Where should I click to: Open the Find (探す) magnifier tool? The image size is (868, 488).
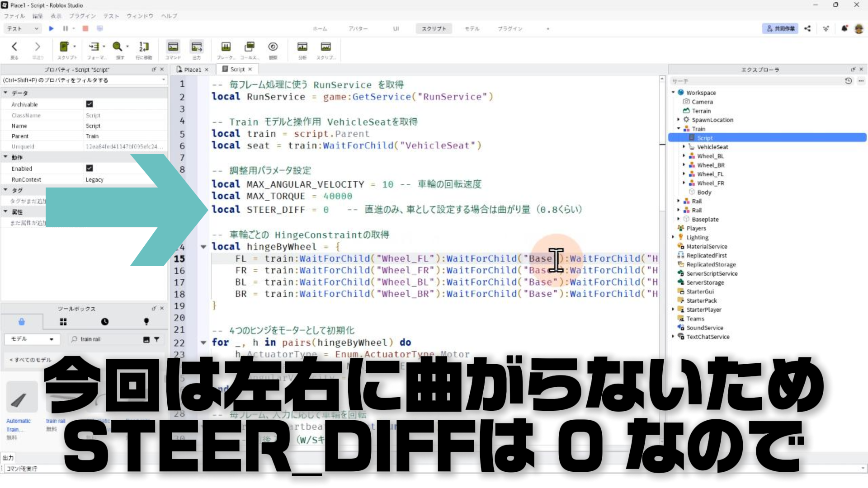(118, 47)
